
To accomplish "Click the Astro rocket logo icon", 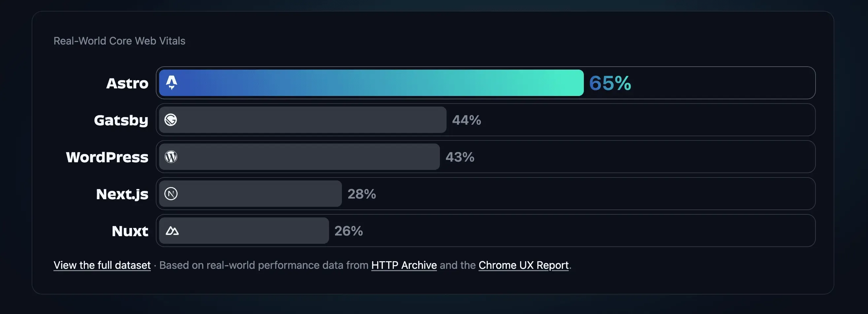I will point(172,82).
